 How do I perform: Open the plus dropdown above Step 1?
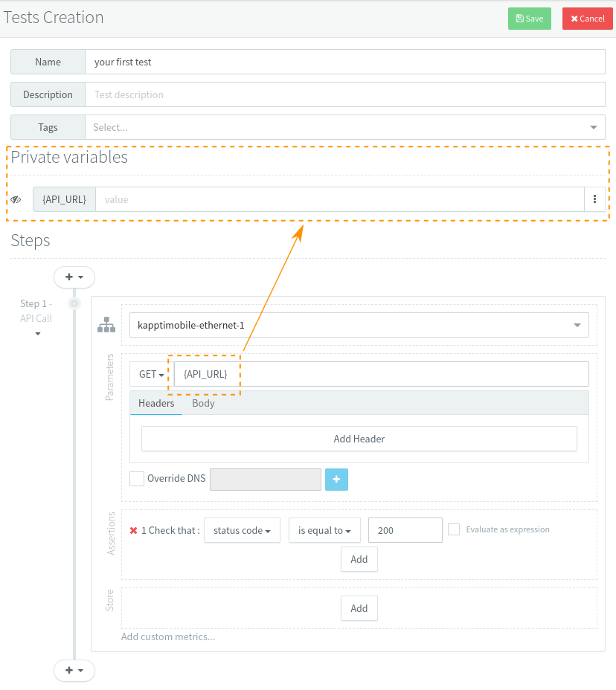pos(74,277)
